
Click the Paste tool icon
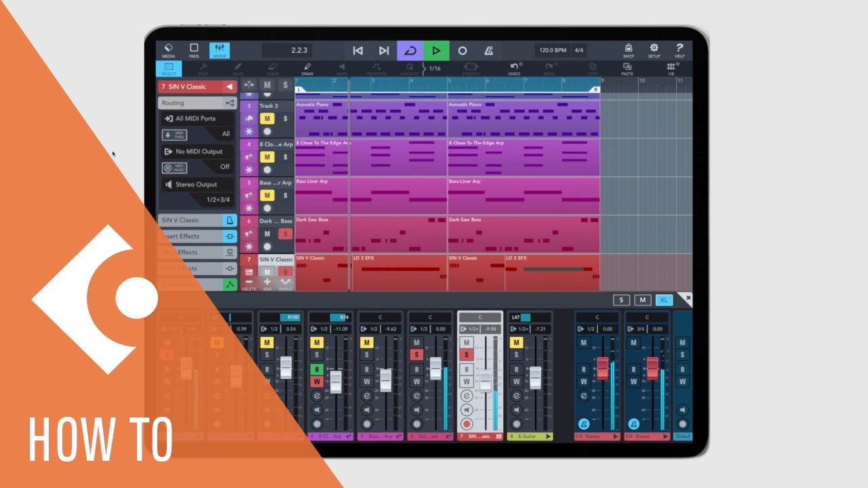click(x=627, y=68)
